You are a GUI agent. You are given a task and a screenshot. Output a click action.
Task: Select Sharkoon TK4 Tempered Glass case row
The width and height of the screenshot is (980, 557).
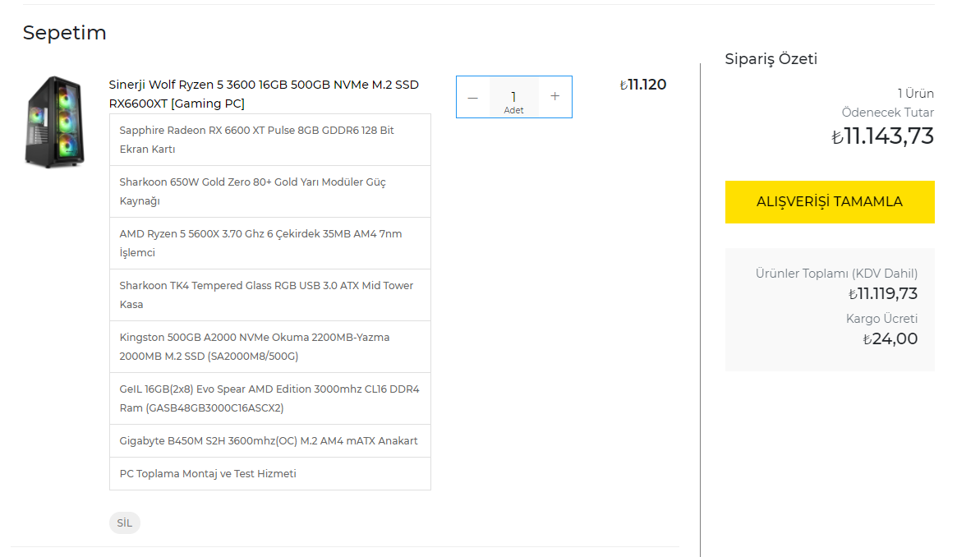click(x=270, y=295)
